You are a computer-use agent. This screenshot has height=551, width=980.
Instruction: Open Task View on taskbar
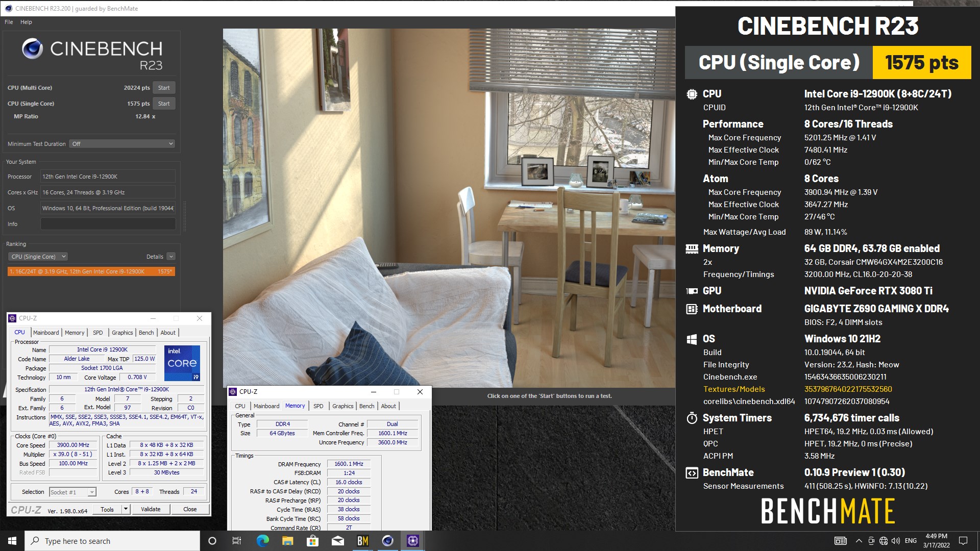click(x=237, y=541)
